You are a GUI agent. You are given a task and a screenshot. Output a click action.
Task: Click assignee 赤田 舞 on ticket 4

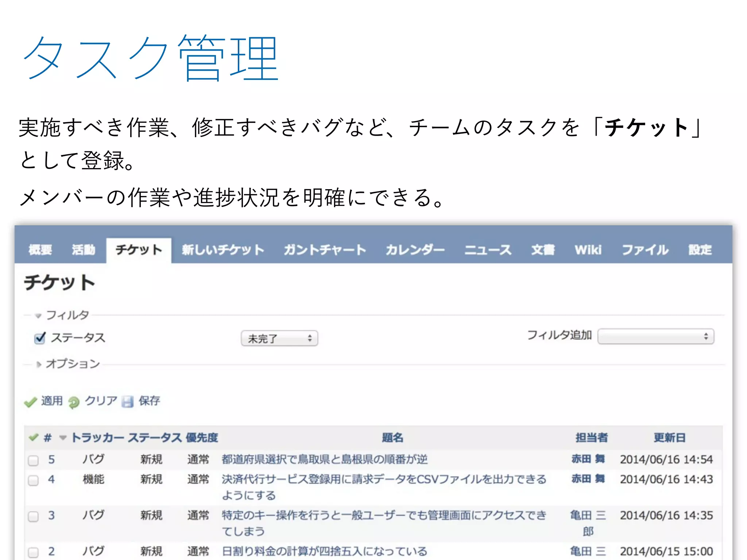point(588,479)
